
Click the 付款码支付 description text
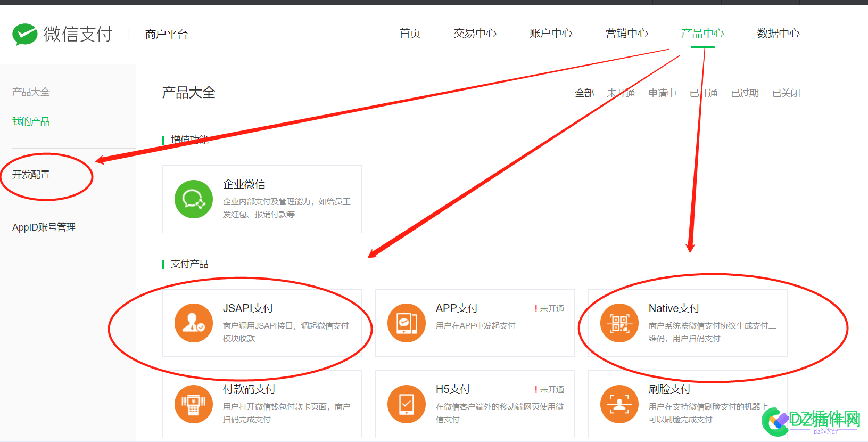pos(287,413)
